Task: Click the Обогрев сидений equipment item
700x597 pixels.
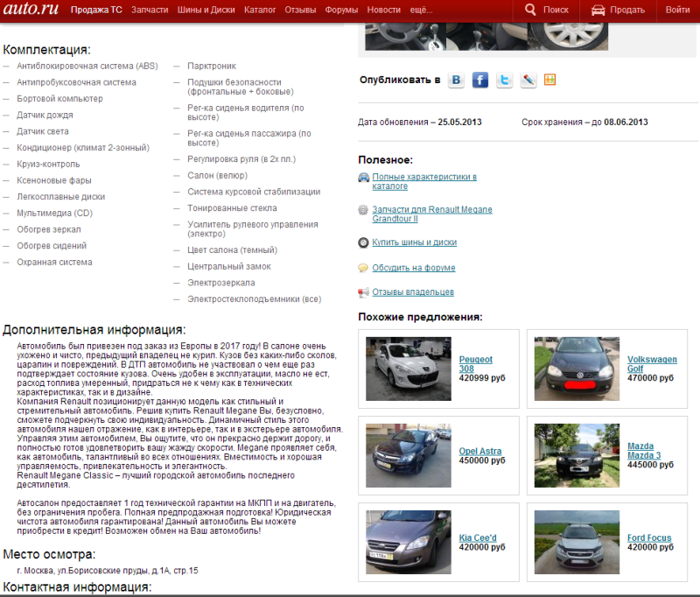Action: [52, 246]
